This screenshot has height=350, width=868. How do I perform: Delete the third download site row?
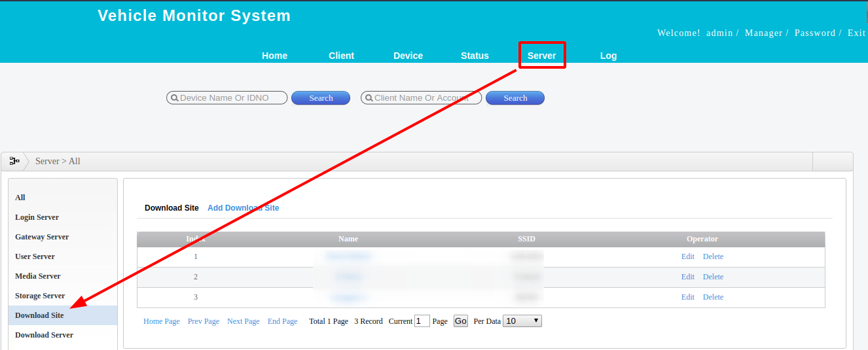pyautogui.click(x=713, y=297)
